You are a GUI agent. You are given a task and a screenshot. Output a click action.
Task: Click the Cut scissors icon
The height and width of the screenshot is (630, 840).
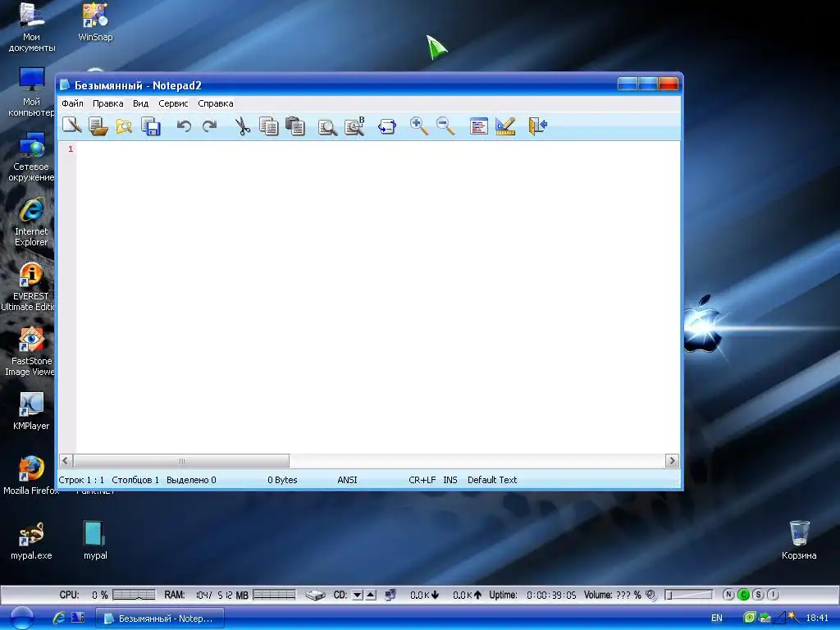pos(243,126)
